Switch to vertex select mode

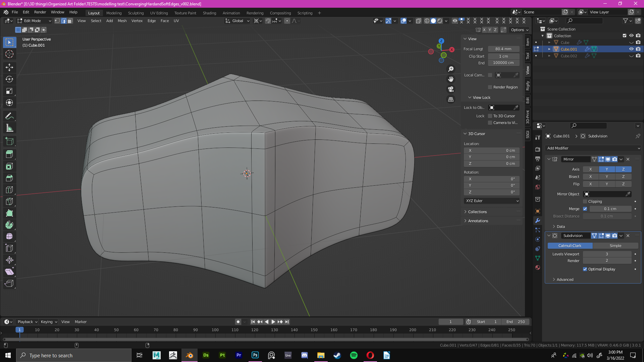click(x=57, y=21)
